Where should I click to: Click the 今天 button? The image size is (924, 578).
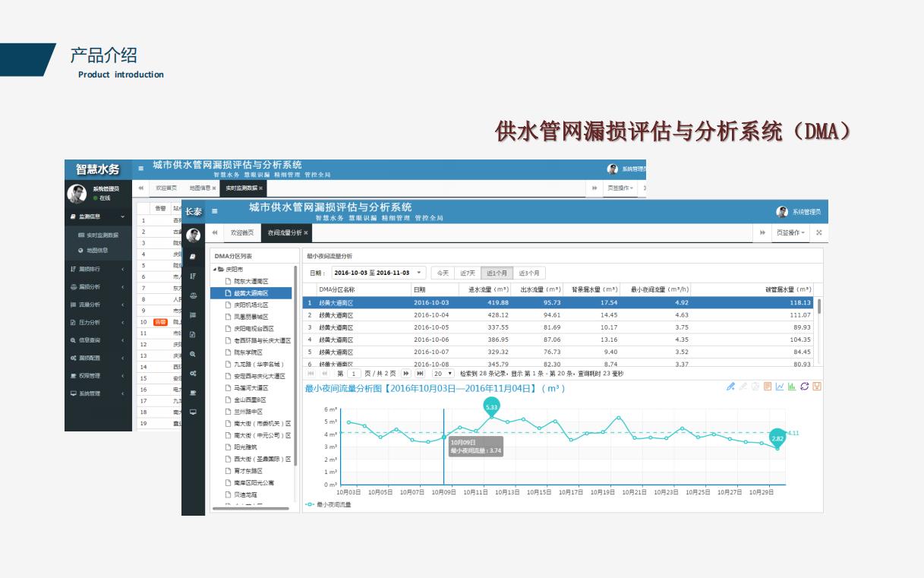coord(442,273)
